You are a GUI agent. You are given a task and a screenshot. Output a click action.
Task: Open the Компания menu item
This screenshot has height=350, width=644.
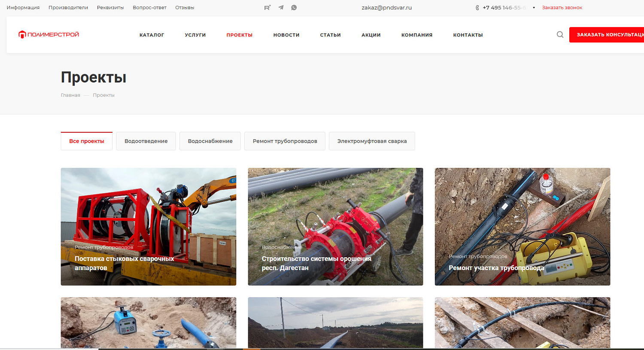click(x=416, y=35)
